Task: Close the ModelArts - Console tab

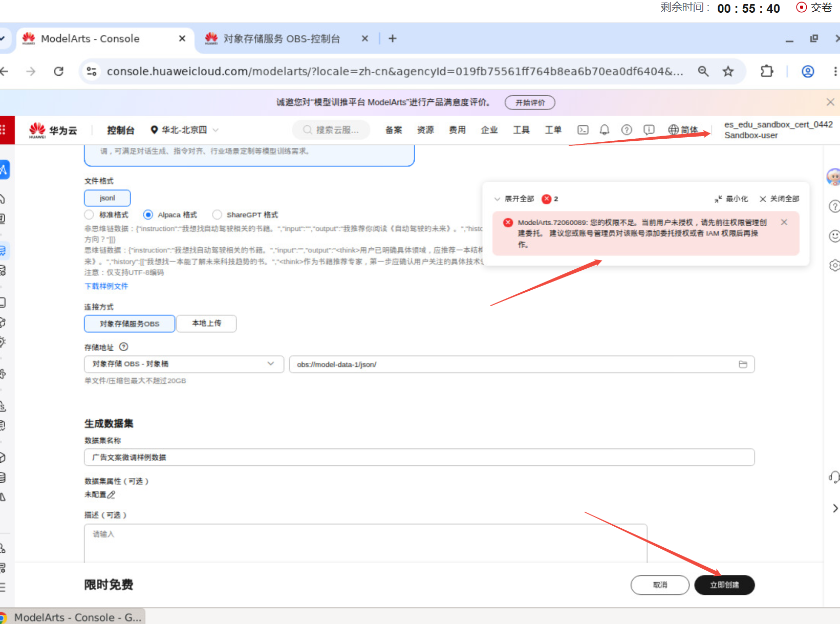Action: pyautogui.click(x=182, y=38)
